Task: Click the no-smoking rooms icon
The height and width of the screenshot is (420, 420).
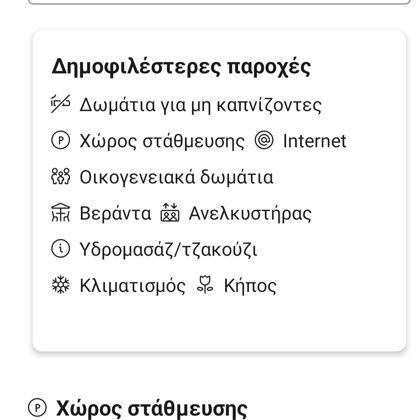Action: tap(60, 104)
